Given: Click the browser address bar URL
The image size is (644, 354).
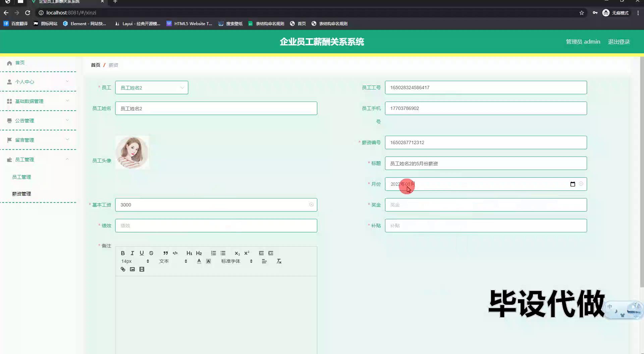Looking at the screenshot, I should point(71,13).
